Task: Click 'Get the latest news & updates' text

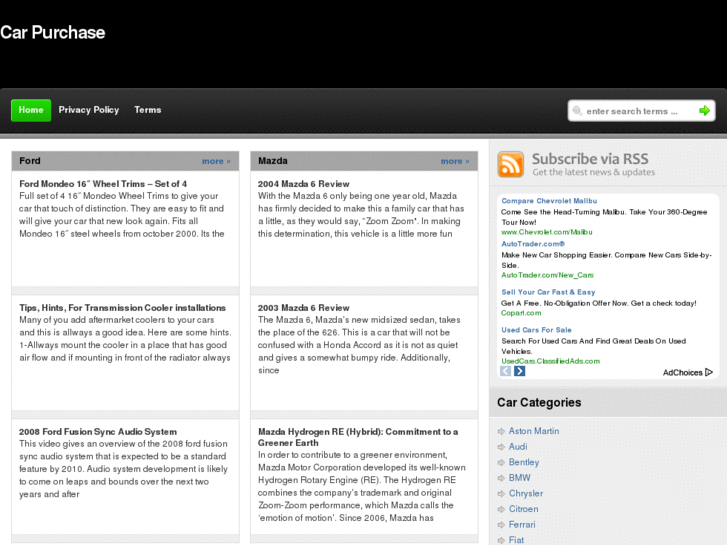Action: tap(593, 172)
